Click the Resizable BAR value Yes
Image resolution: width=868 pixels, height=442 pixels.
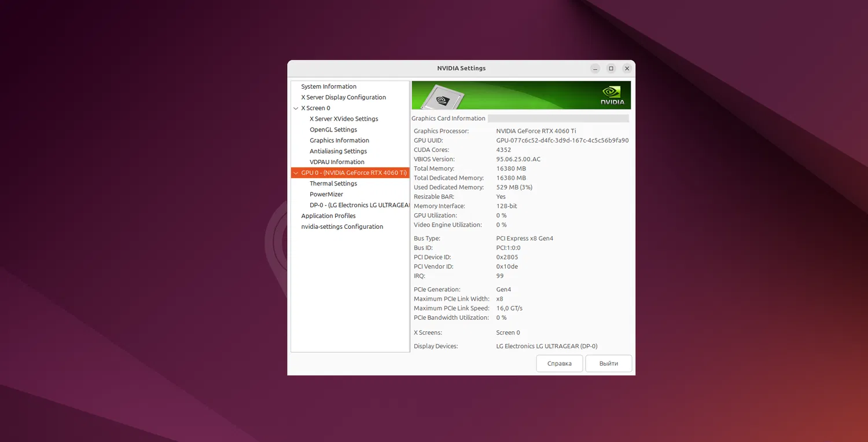501,197
